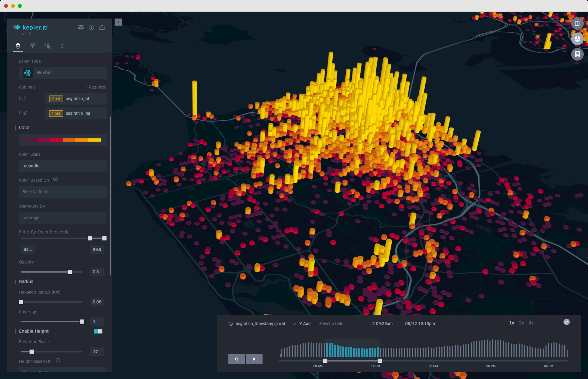Viewport: 588px width, 379px height.
Task: Click the Interactions panel icon
Action: 48,45
